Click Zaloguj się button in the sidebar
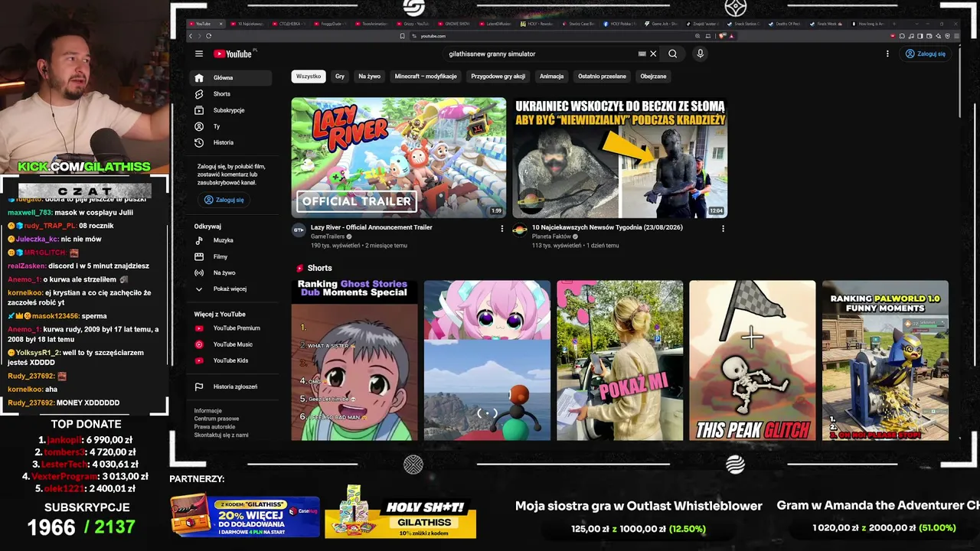The width and height of the screenshot is (980, 551). click(224, 200)
